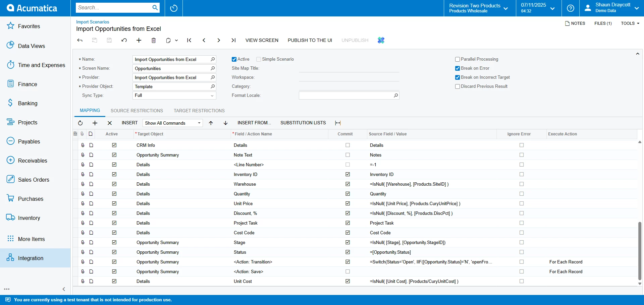Enable the Simple Scenario checkbox
This screenshot has height=305, width=644.
pos(259,59)
